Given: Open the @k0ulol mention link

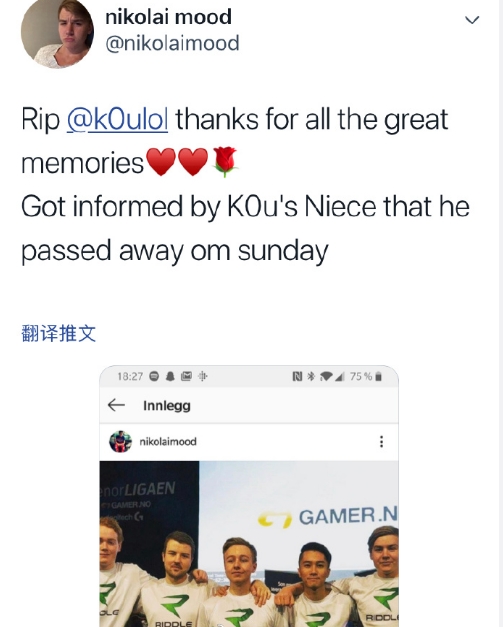Looking at the screenshot, I should (x=117, y=119).
